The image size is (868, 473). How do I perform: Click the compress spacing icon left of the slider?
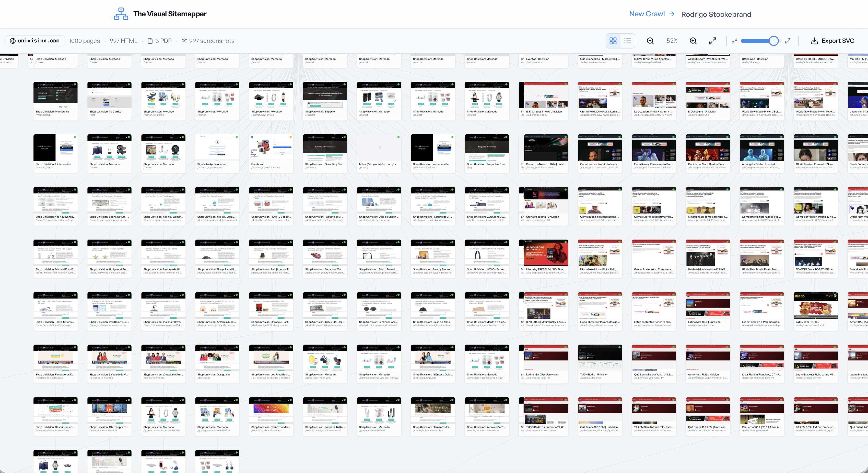click(735, 41)
